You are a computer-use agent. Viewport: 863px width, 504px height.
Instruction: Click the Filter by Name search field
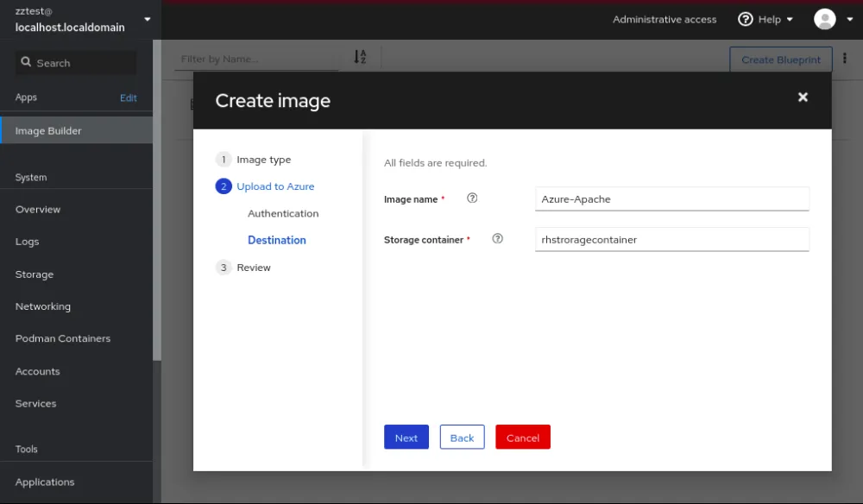point(255,58)
